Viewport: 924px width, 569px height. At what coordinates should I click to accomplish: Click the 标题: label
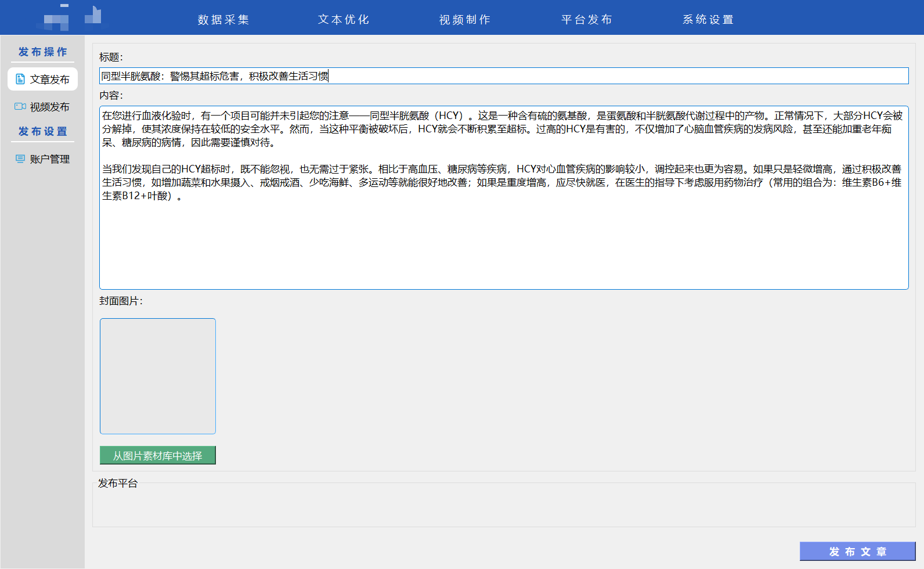(x=111, y=57)
